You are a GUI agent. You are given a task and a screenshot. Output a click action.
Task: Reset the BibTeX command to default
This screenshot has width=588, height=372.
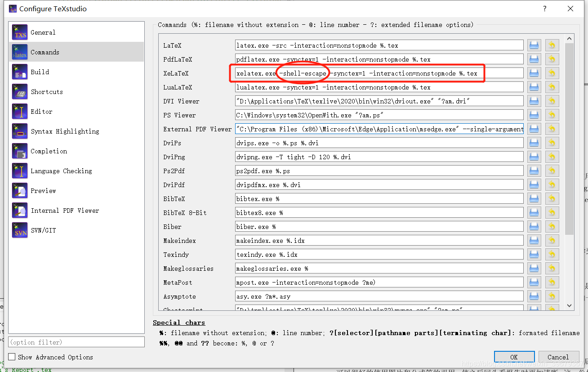tap(552, 198)
